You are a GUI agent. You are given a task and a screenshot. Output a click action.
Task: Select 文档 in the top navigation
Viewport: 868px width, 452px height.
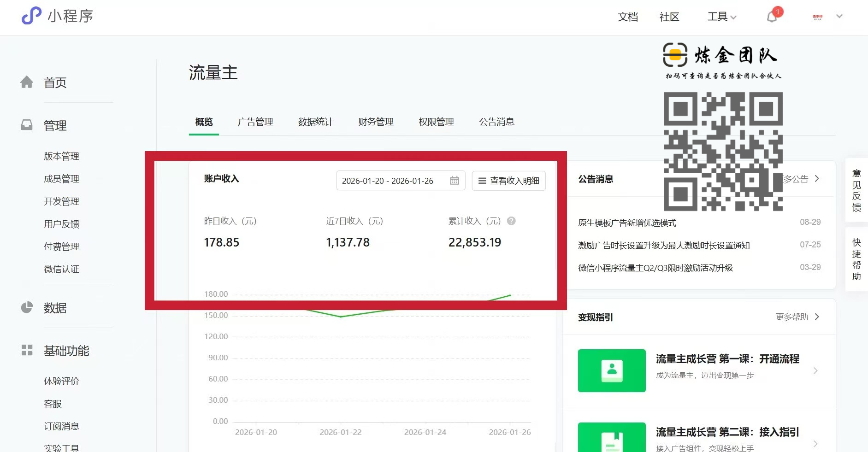(x=628, y=17)
